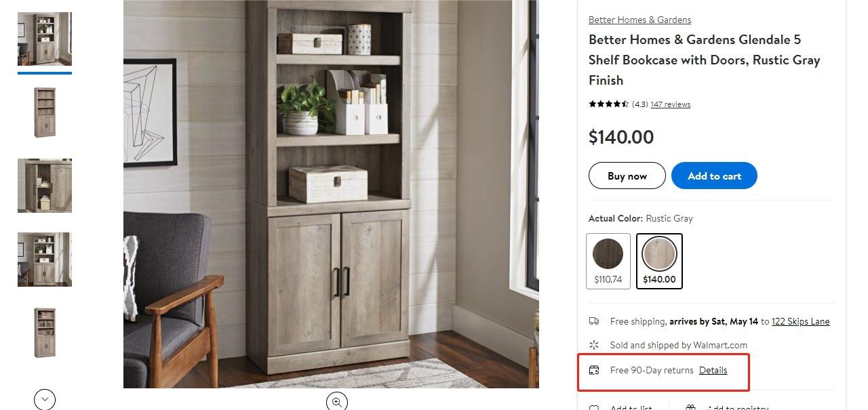
Task: Select the first thumbnail with the blue underline
Action: [x=45, y=39]
